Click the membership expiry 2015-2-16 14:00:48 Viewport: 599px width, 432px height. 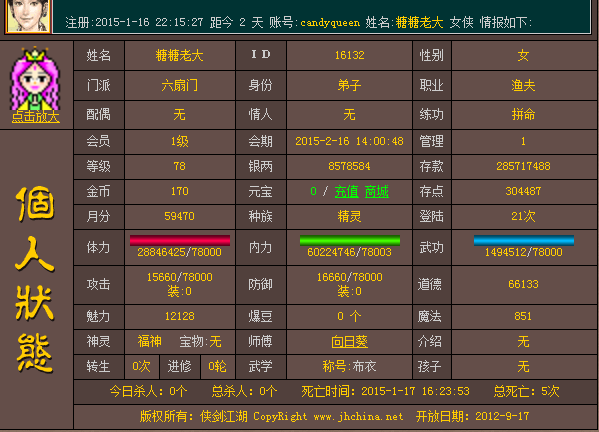coord(349,141)
